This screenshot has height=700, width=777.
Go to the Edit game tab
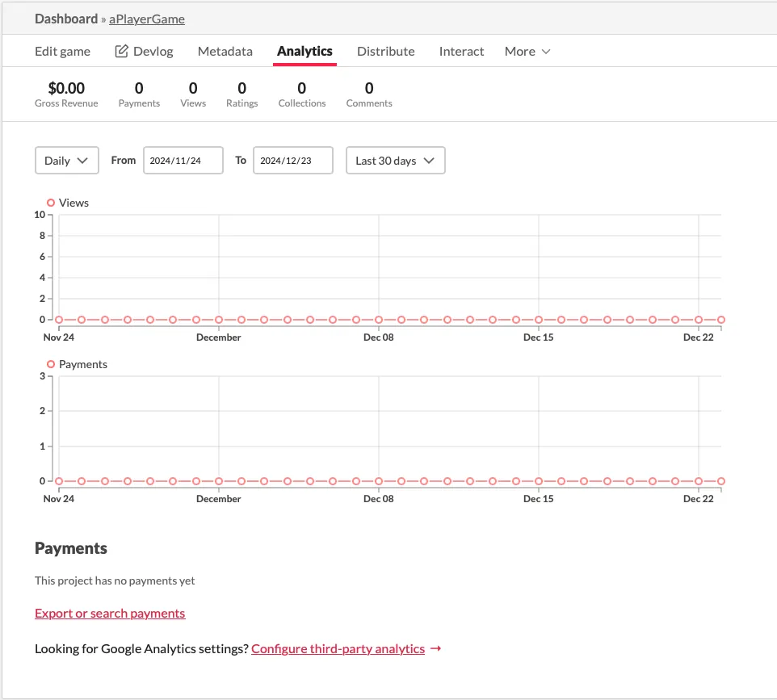pyautogui.click(x=62, y=51)
